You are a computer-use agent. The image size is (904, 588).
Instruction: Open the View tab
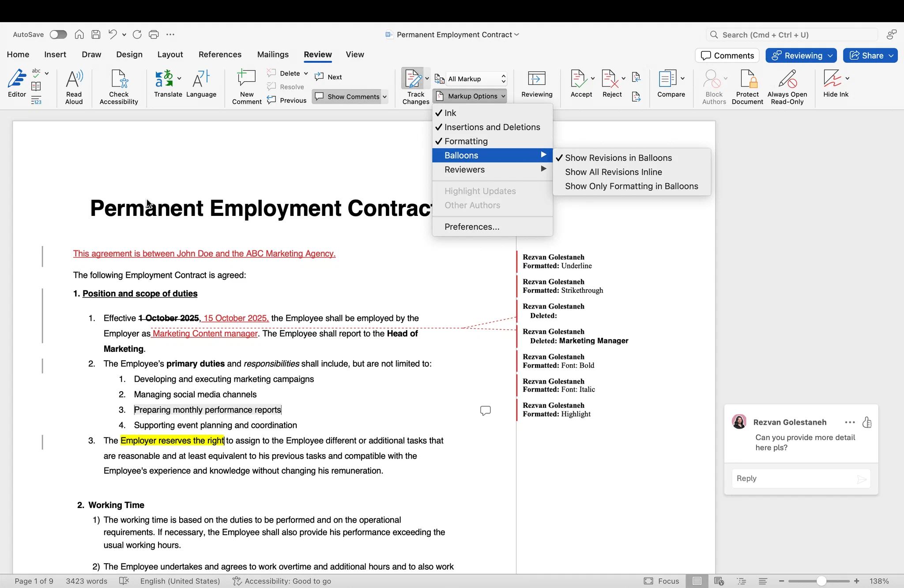pyautogui.click(x=355, y=54)
